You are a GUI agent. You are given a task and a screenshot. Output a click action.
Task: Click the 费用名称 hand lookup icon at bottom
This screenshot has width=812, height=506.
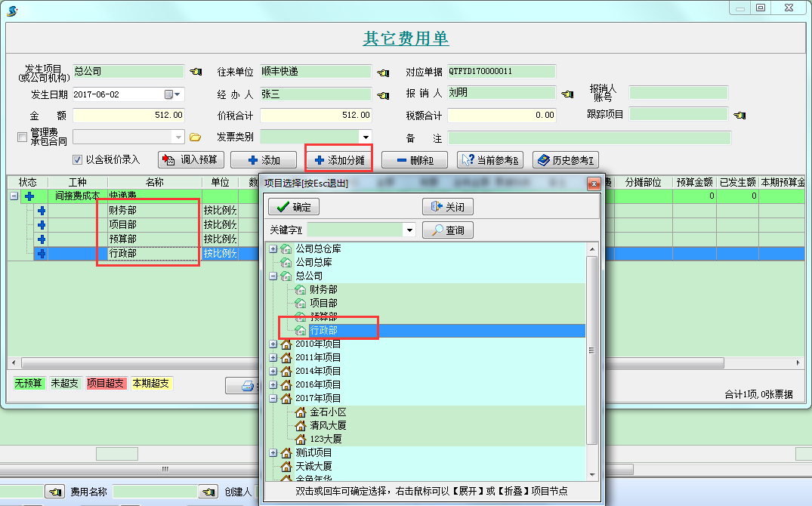click(x=208, y=491)
